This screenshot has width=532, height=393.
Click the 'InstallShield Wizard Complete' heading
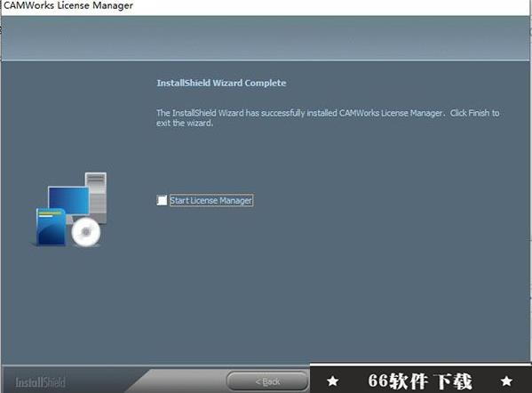coord(221,83)
